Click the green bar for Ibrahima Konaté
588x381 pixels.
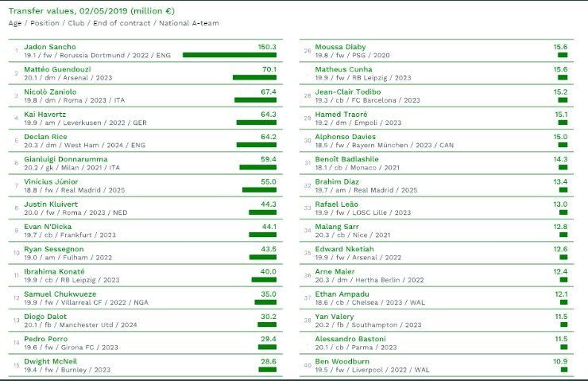[264, 279]
